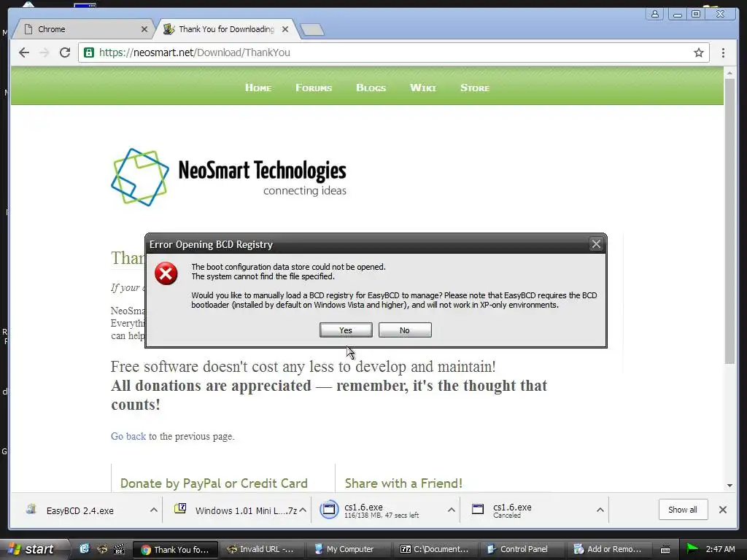Open the Home navigation item
747x560 pixels.
tap(258, 87)
